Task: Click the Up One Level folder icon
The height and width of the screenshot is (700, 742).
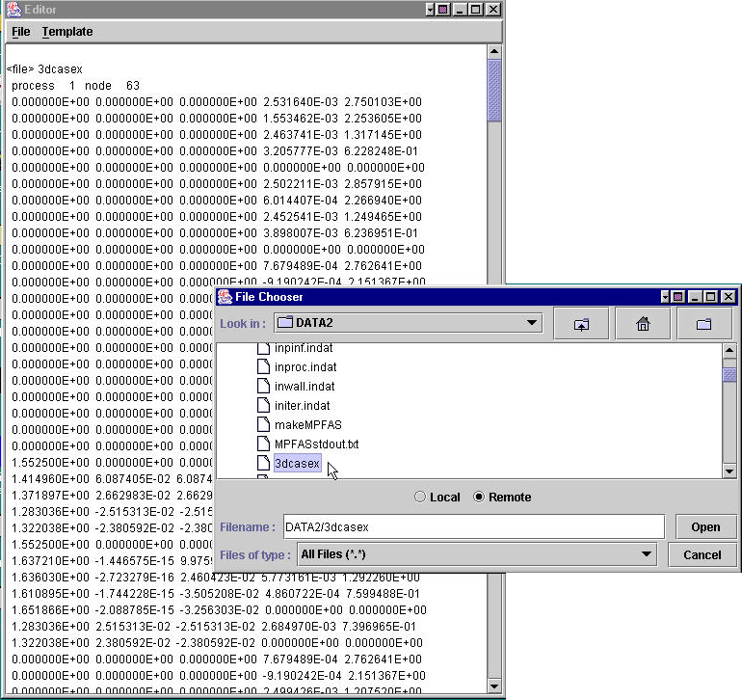Action: click(582, 324)
